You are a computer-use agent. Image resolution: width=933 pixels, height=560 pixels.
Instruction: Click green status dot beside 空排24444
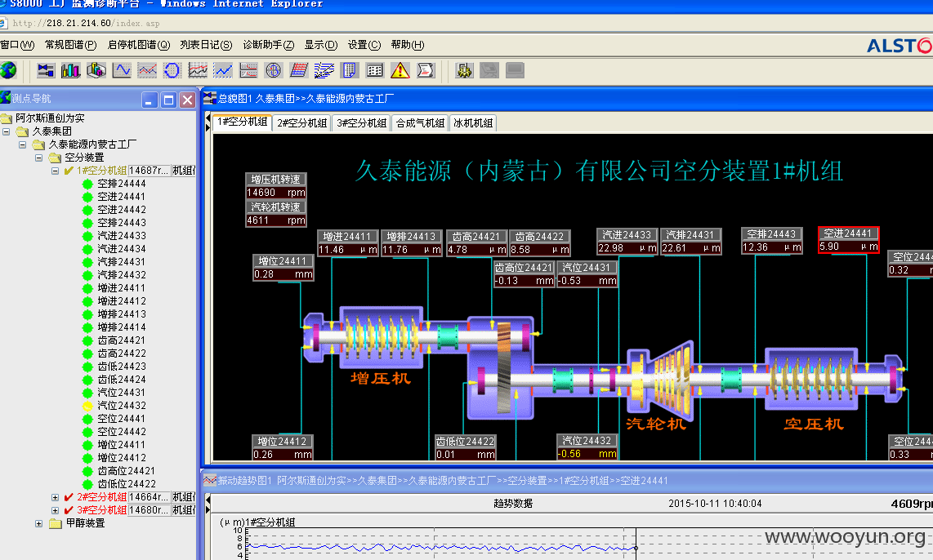[x=87, y=184]
